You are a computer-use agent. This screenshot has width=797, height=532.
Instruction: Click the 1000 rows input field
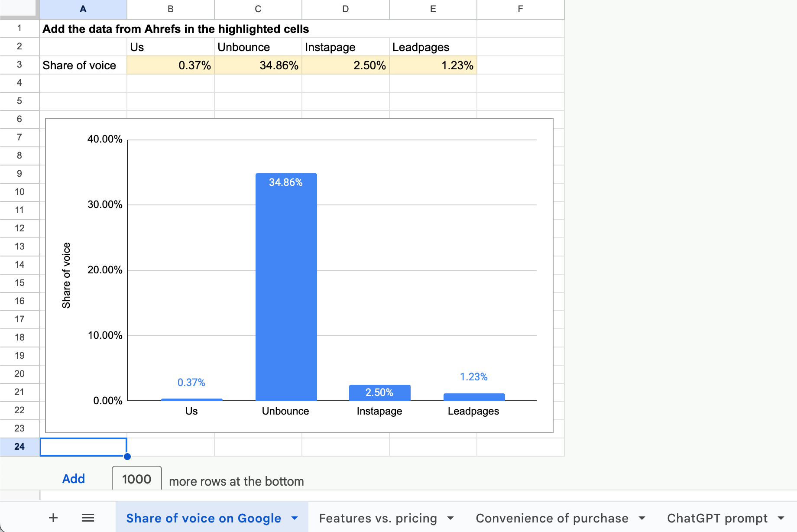136,478
